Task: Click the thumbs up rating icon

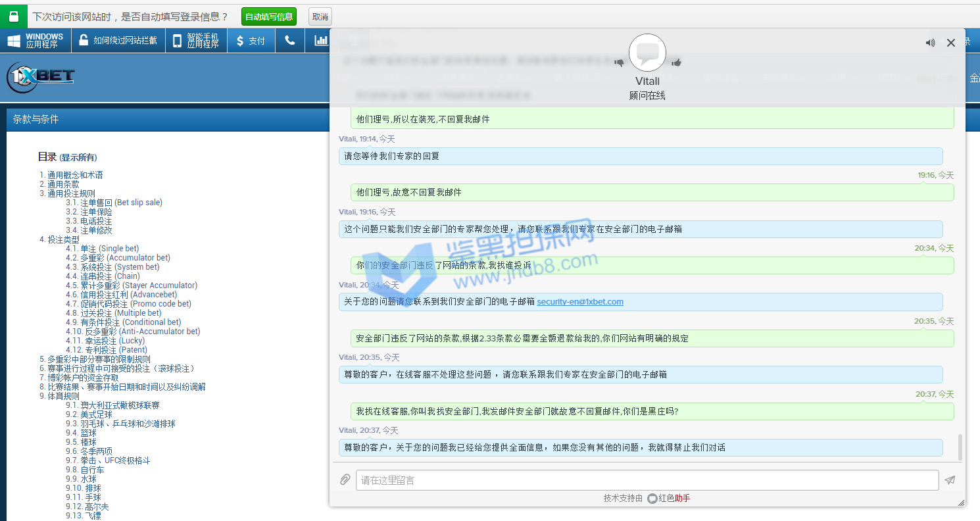Action: click(675, 62)
